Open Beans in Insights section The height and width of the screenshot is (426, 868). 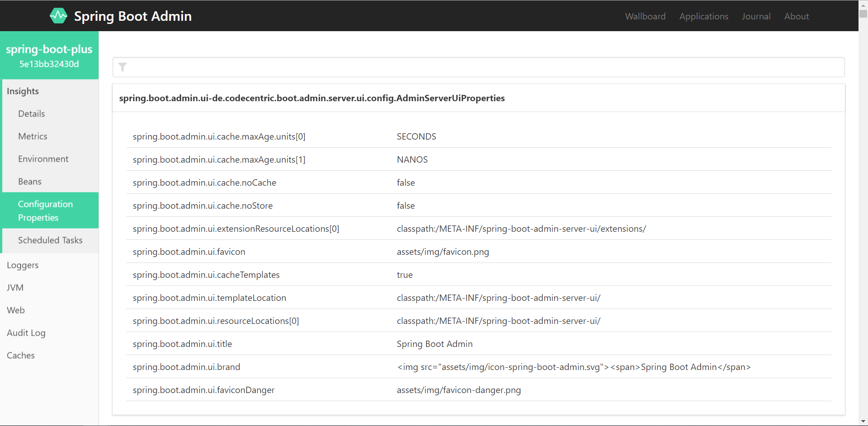tap(30, 182)
